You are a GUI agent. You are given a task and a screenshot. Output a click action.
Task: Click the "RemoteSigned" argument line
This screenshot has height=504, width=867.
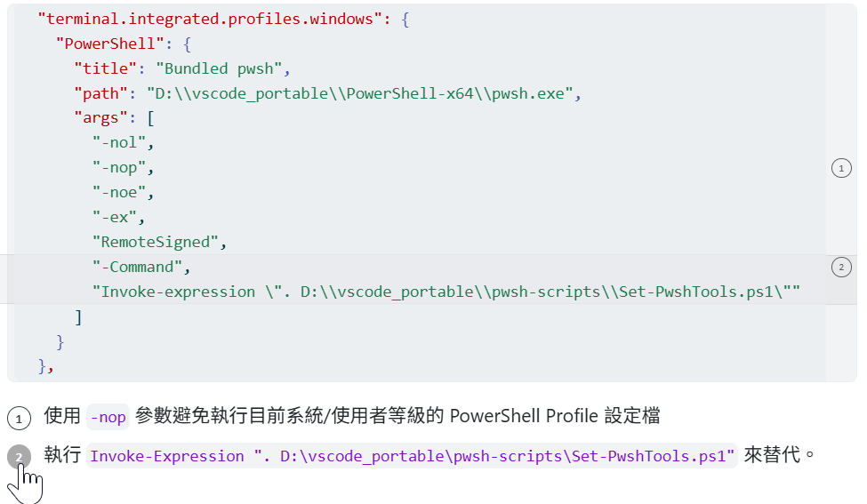[156, 242]
